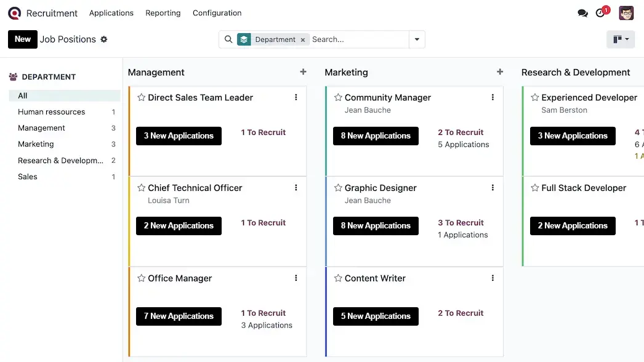The image size is (644, 362).
Task: Open the activities clock icon
Action: pyautogui.click(x=601, y=13)
